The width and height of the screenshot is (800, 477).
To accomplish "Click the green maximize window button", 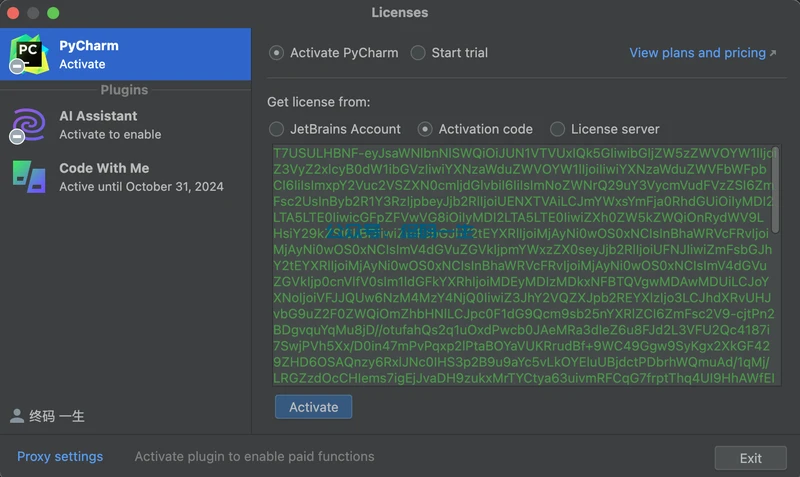I will click(53, 13).
